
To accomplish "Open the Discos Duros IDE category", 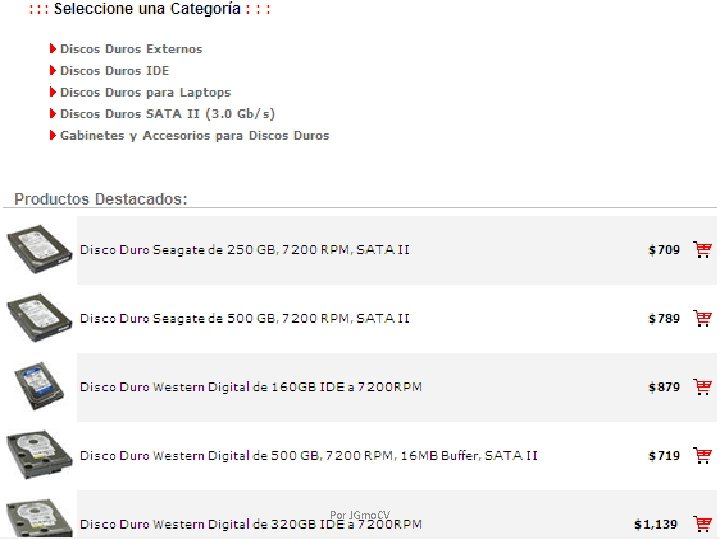I will 114,71.
